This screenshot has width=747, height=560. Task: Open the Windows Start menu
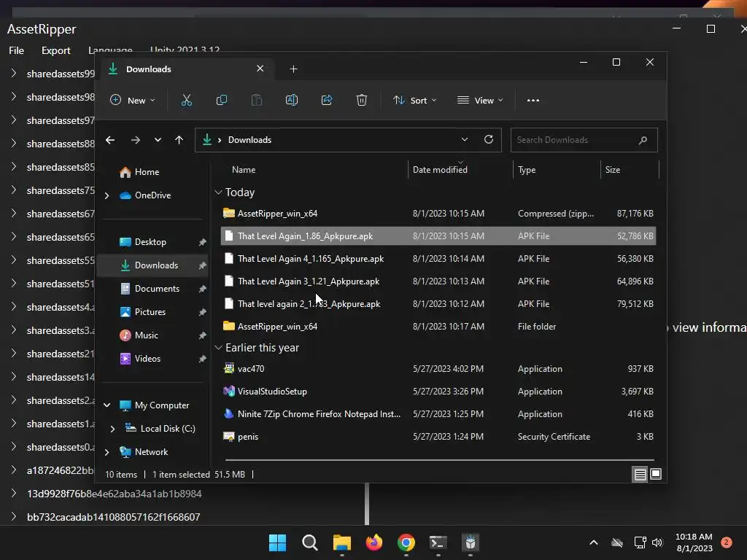[277, 542]
